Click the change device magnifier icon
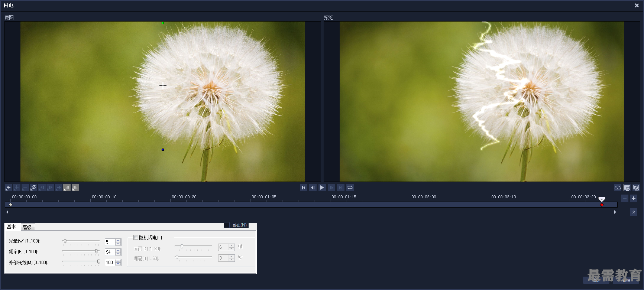This screenshot has height=290, width=644. 636,188
